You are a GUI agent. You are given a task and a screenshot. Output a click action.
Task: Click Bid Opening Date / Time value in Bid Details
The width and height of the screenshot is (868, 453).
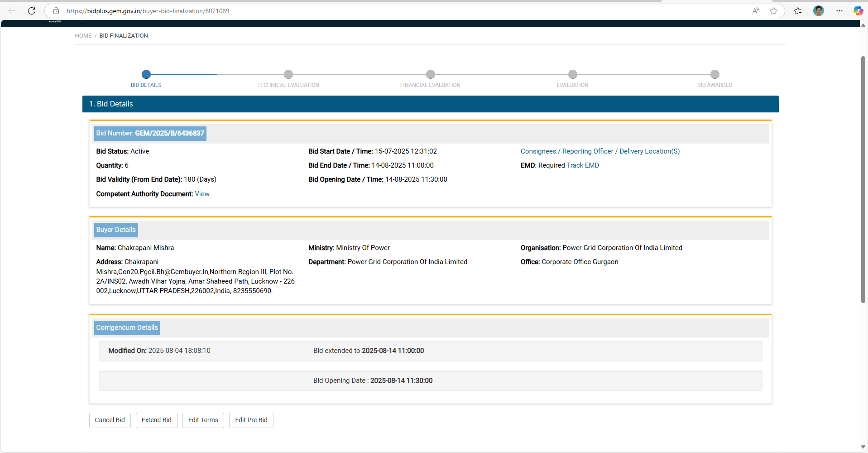(416, 179)
